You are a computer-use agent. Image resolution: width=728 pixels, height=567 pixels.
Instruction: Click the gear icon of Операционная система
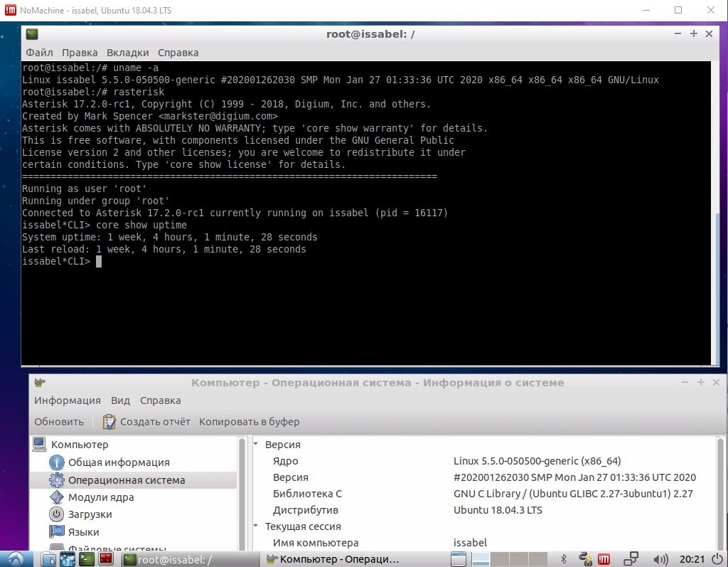coord(57,479)
